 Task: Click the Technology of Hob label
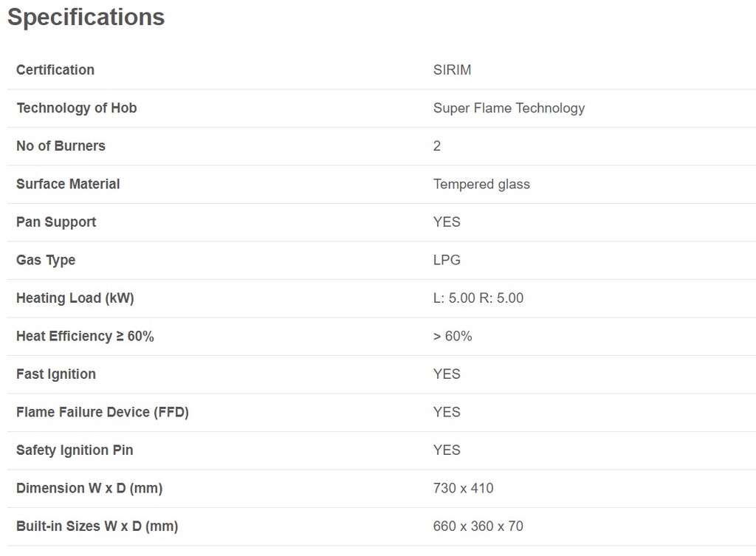tap(77, 108)
